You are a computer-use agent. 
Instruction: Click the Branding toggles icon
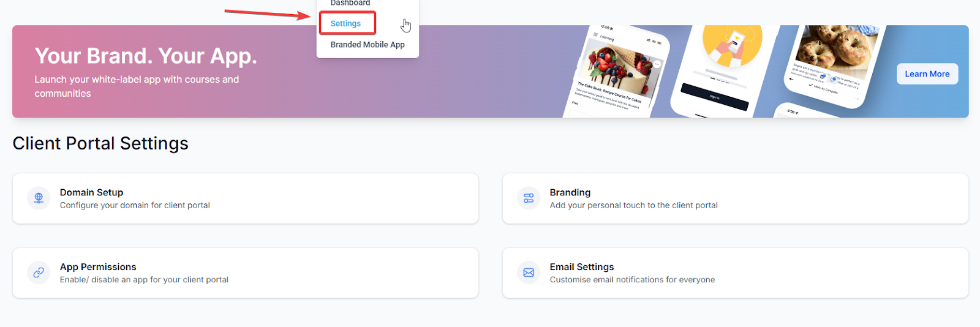pyautogui.click(x=529, y=198)
